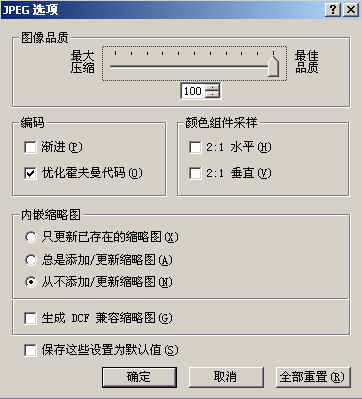Screen dimensions: 362x399
Task: Enable 2:1 水平 (H) subsampling
Action: click(x=195, y=147)
